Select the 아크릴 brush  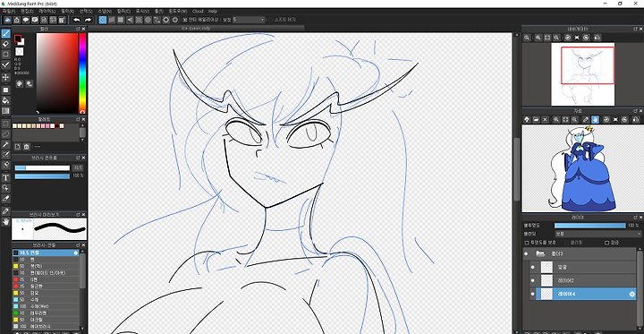pyautogui.click(x=46, y=320)
